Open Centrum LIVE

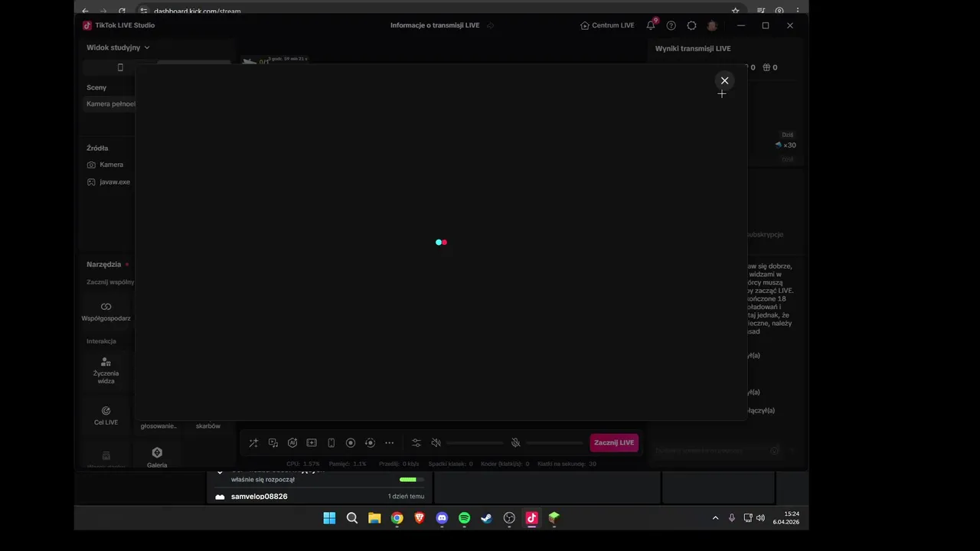[x=607, y=25]
